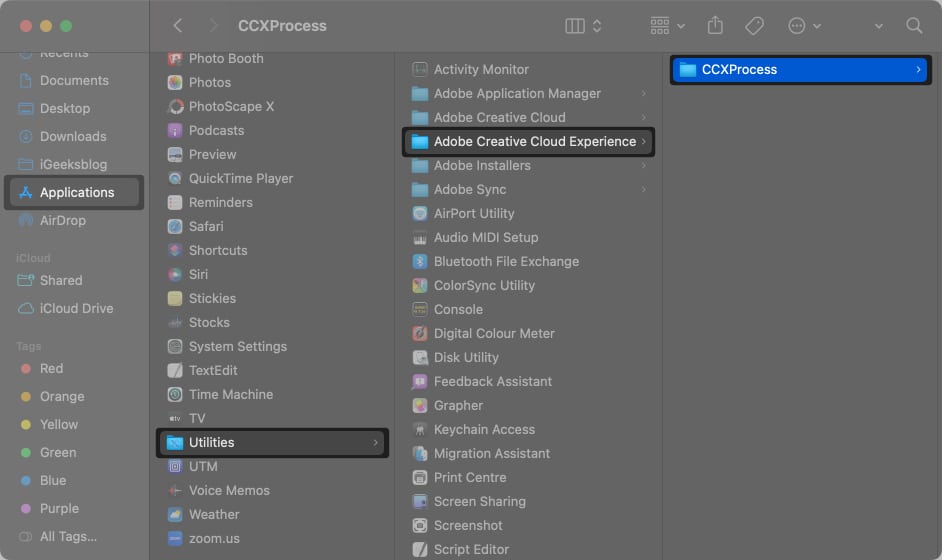942x560 pixels.
Task: Click the Bluetooth File Exchange icon
Action: click(420, 261)
